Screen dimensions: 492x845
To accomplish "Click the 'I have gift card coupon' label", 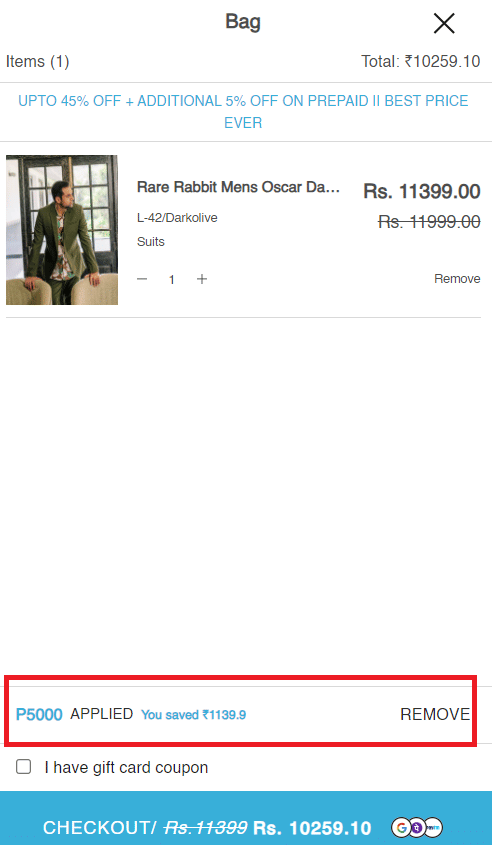I will point(126,767).
